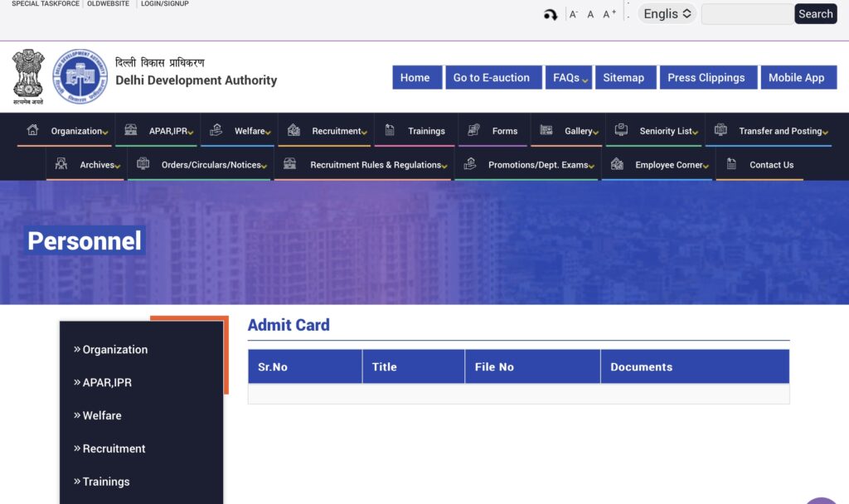Click the Contact Us document icon
This screenshot has width=849, height=504.
tap(731, 163)
